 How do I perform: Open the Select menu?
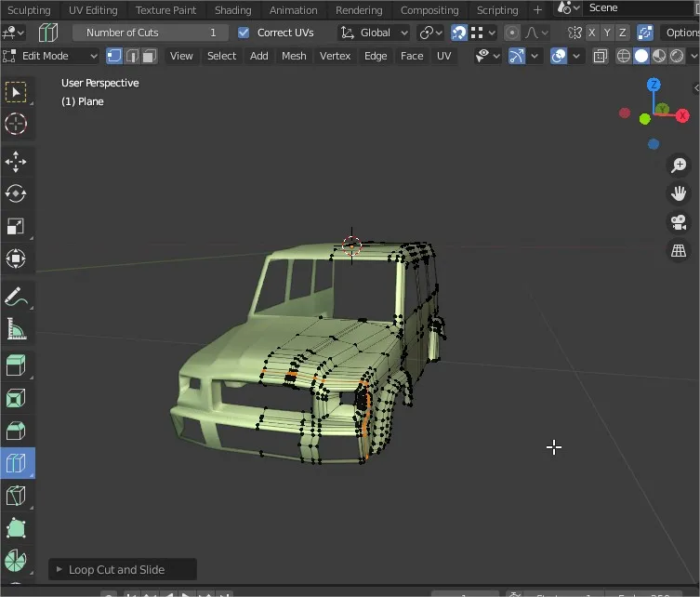pyautogui.click(x=221, y=57)
